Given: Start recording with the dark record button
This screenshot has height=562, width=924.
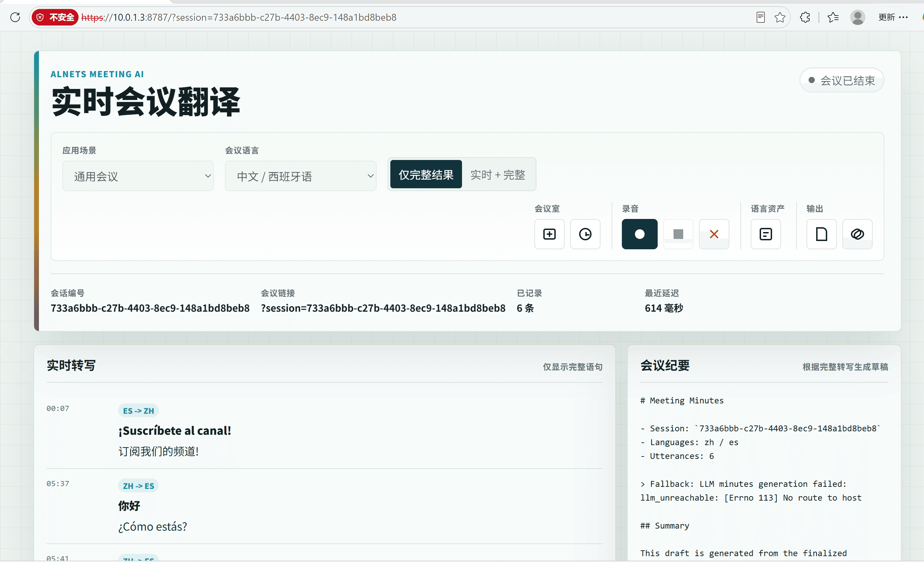Looking at the screenshot, I should point(639,234).
